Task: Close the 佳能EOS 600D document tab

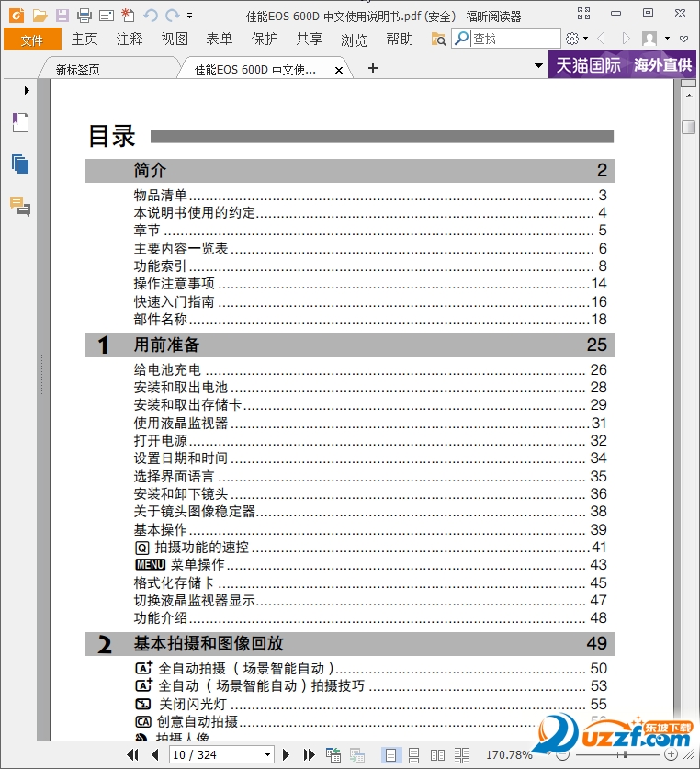Action: pyautogui.click(x=338, y=70)
